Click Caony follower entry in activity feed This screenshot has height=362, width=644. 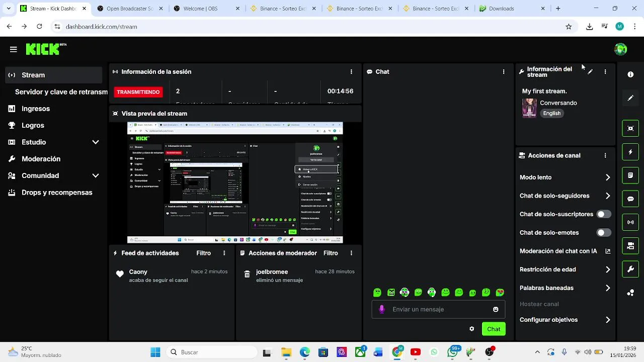click(x=172, y=276)
